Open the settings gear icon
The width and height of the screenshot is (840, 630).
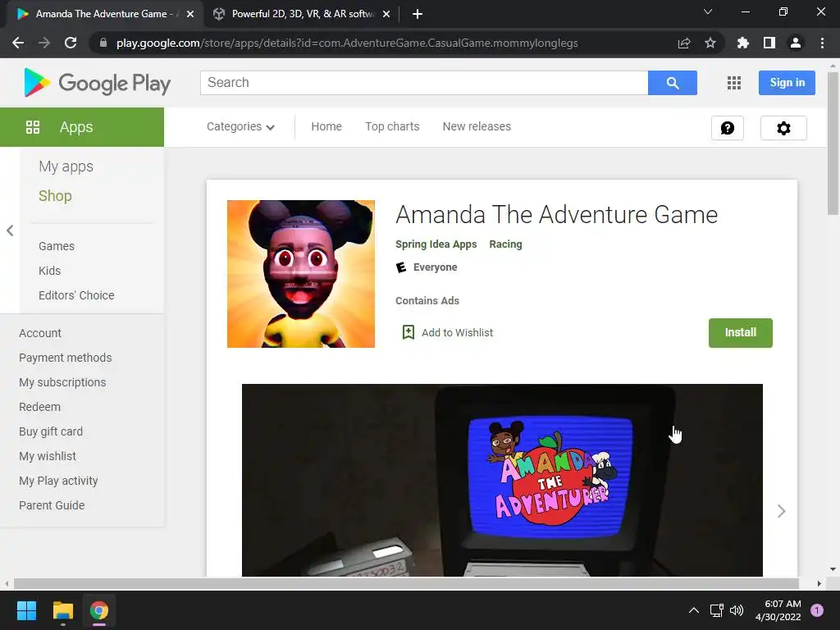[783, 128]
